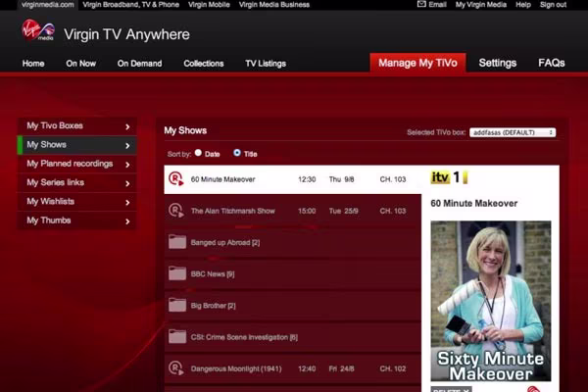Select the 60 Minute Makeover title
This screenshot has height=392, width=588.
tap(222, 179)
